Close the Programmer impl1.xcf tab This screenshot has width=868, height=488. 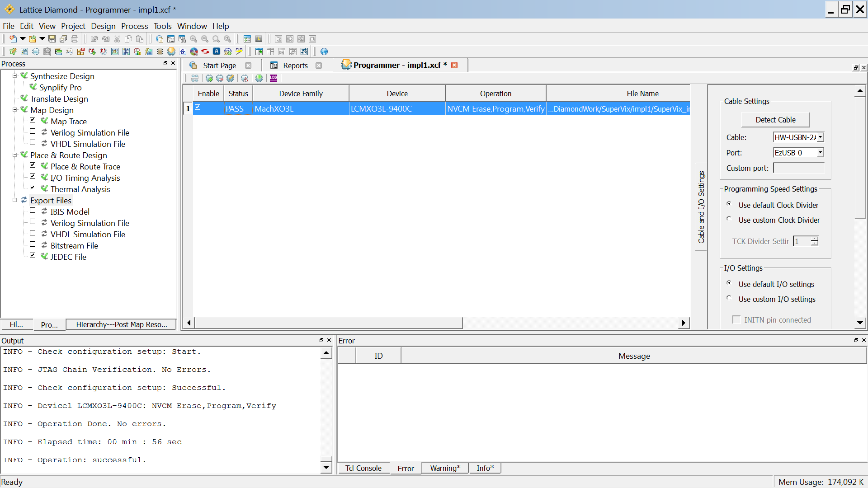(x=454, y=65)
